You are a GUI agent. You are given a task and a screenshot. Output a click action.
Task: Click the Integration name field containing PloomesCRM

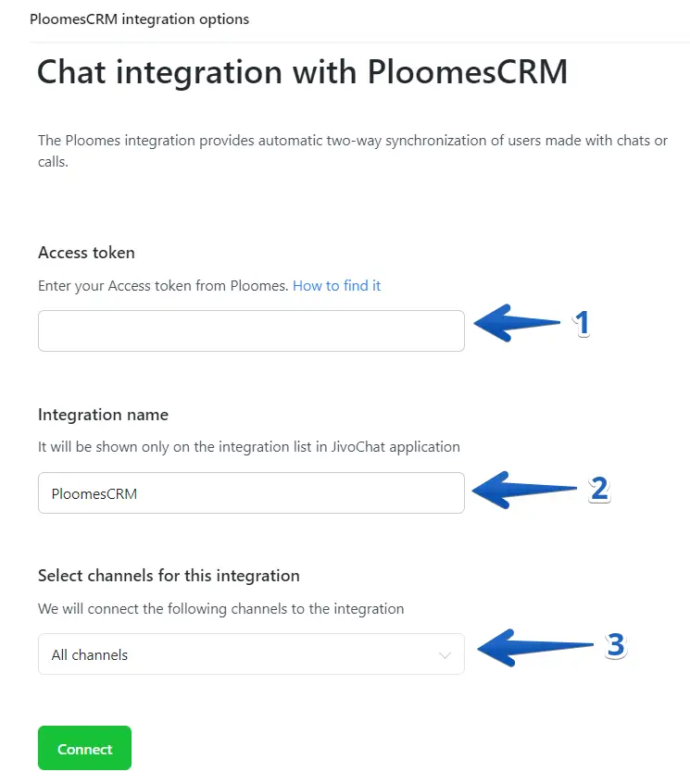pyautogui.click(x=251, y=493)
